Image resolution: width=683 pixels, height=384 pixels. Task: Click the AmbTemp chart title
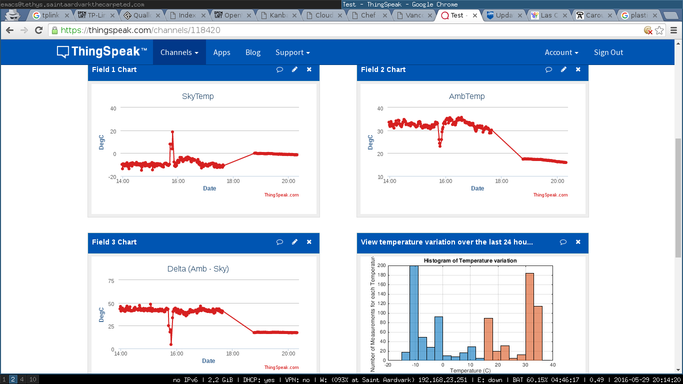(467, 96)
